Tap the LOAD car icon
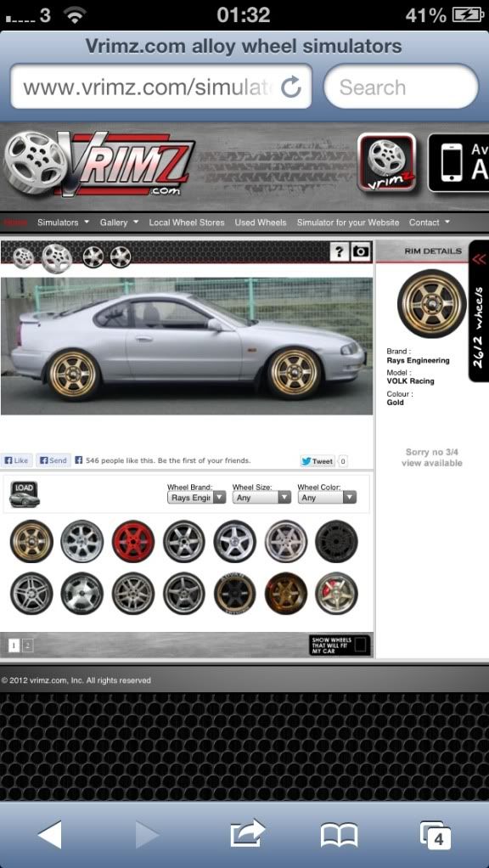This screenshot has height=868, width=489. pyautogui.click(x=25, y=493)
